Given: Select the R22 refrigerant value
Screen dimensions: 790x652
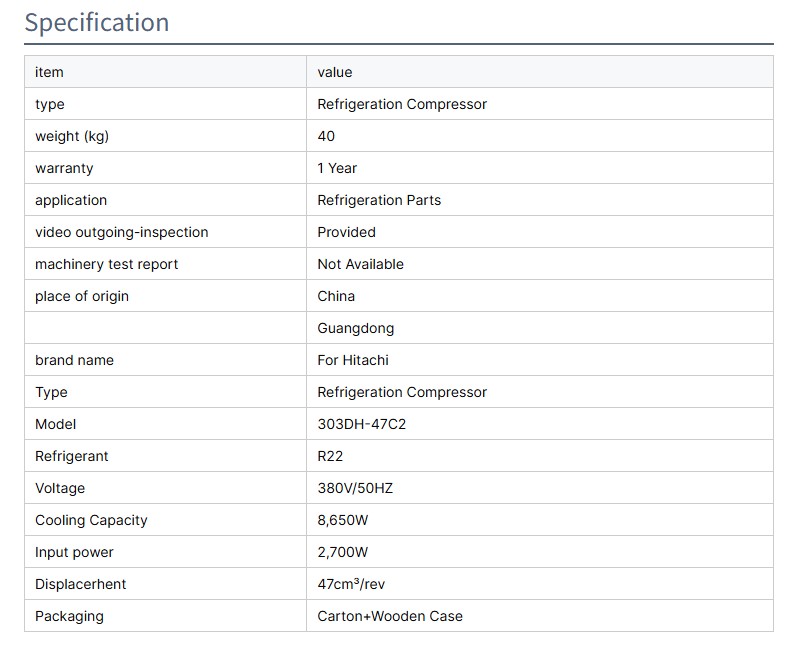Looking at the screenshot, I should point(330,456).
